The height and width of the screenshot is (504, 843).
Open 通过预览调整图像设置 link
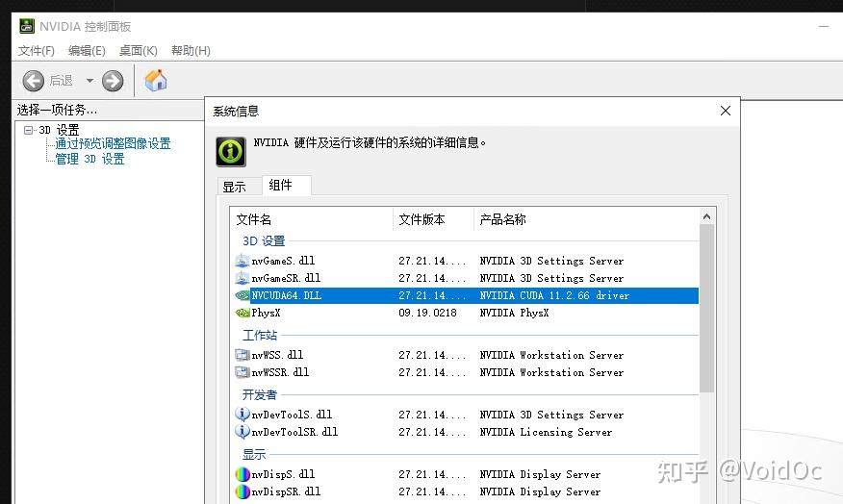[113, 143]
